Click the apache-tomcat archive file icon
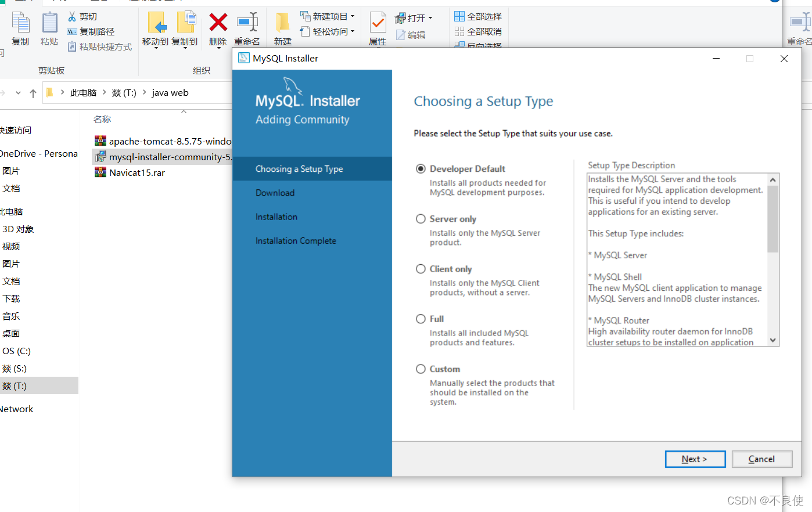 pos(100,140)
